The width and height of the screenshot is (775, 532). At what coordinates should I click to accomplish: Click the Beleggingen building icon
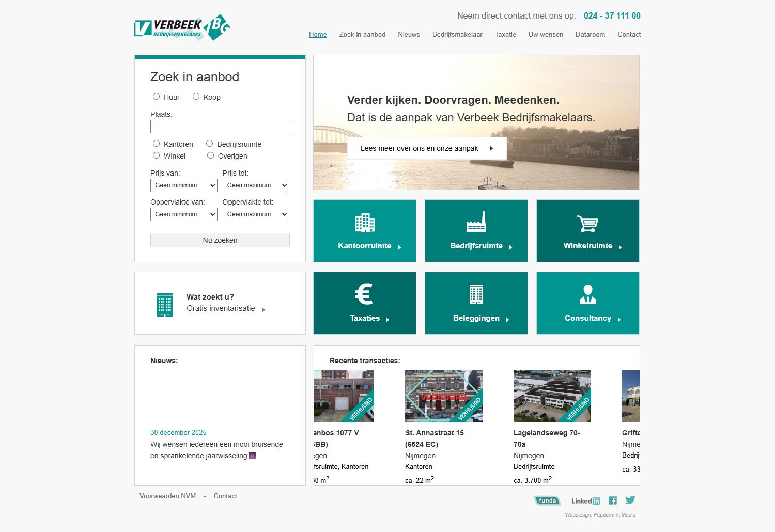(x=476, y=294)
